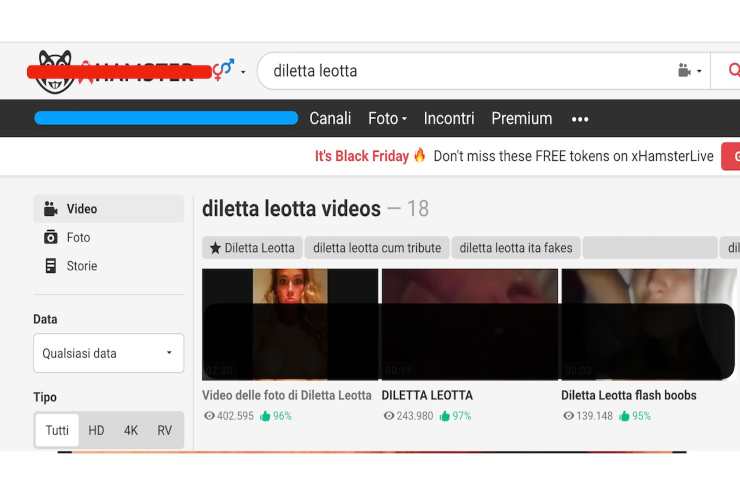Expand the Foto menu in the navigation bar

[387, 119]
